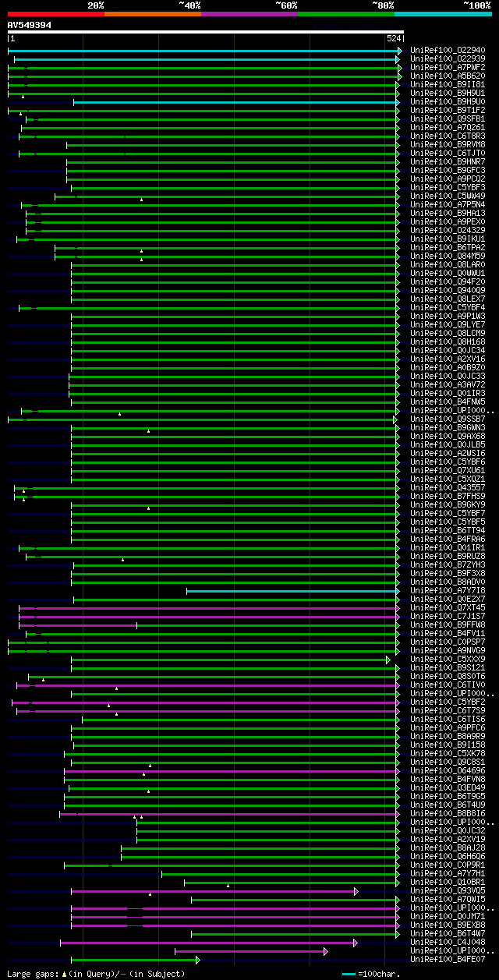Click the green ~80% identity legend segment
This screenshot has width=499, height=980.
[x=346, y=14]
